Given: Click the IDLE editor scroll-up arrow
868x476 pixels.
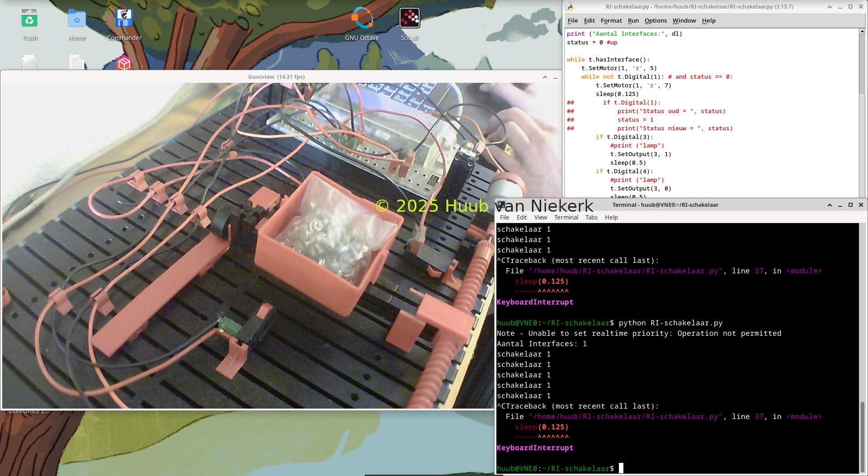Looking at the screenshot, I should click(862, 32).
